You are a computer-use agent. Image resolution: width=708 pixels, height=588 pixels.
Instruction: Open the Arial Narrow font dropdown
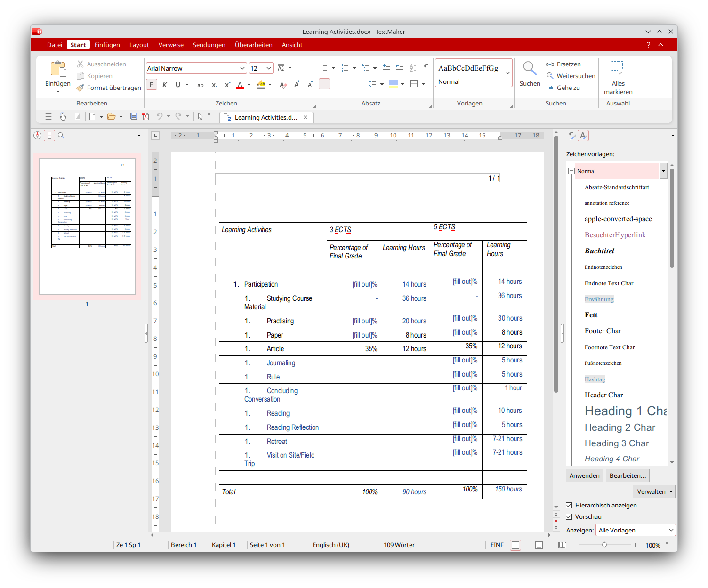(242, 68)
